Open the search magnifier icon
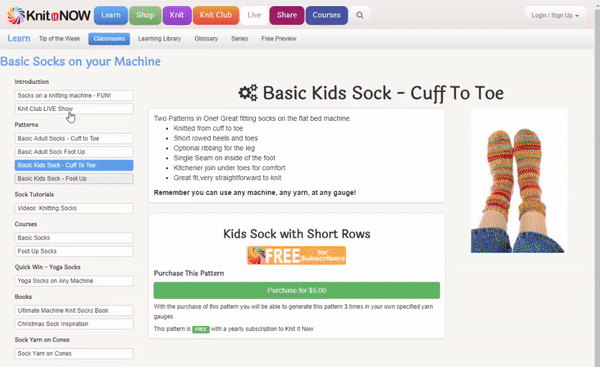 point(360,15)
